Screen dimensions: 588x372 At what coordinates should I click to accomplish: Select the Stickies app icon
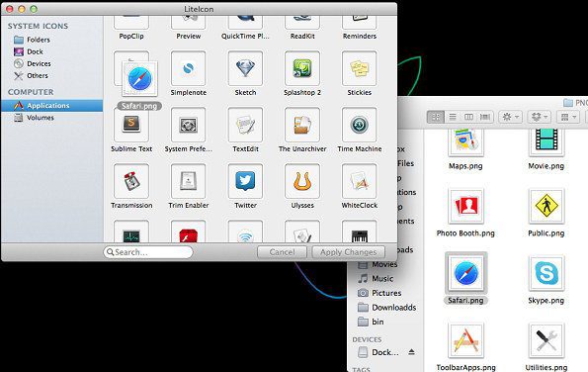pos(360,68)
